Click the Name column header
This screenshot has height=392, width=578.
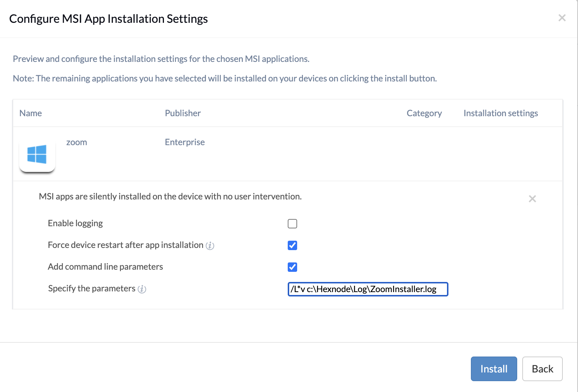click(x=31, y=113)
